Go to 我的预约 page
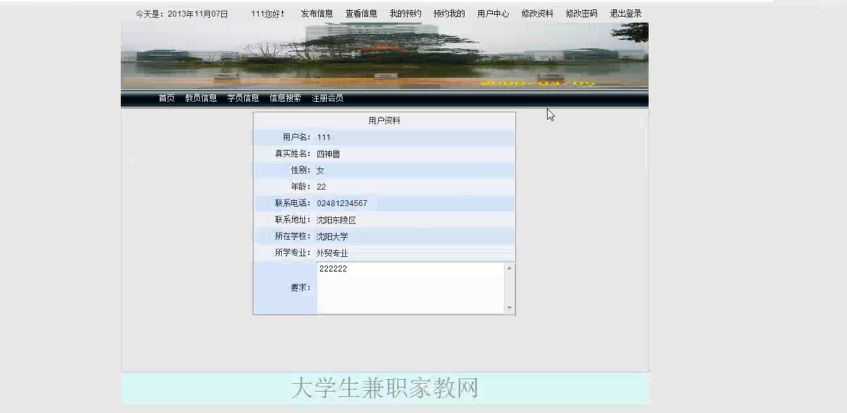The width and height of the screenshot is (847, 413). 405,13
